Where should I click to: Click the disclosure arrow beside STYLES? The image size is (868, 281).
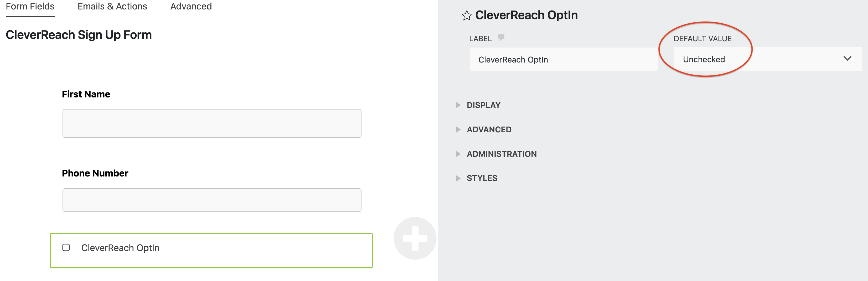point(458,178)
